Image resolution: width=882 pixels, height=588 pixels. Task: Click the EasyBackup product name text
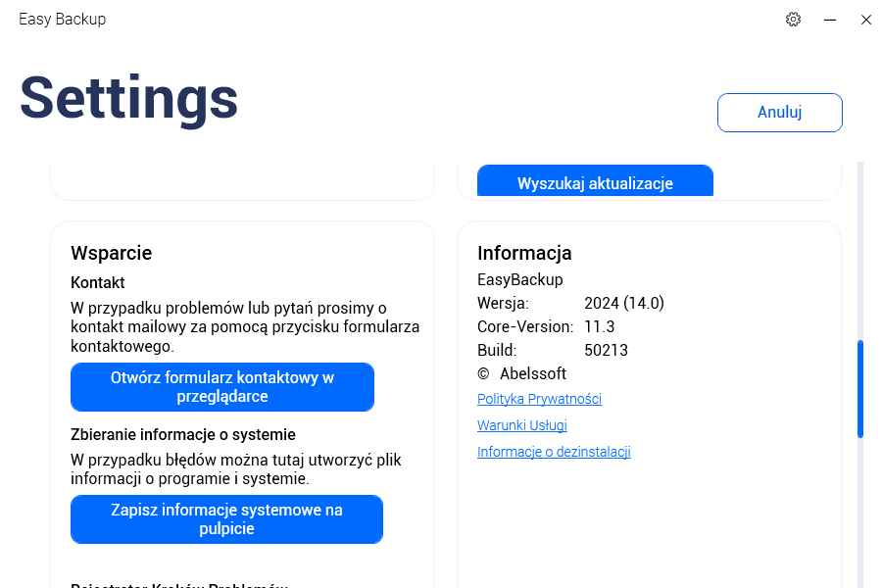pyautogui.click(x=520, y=279)
